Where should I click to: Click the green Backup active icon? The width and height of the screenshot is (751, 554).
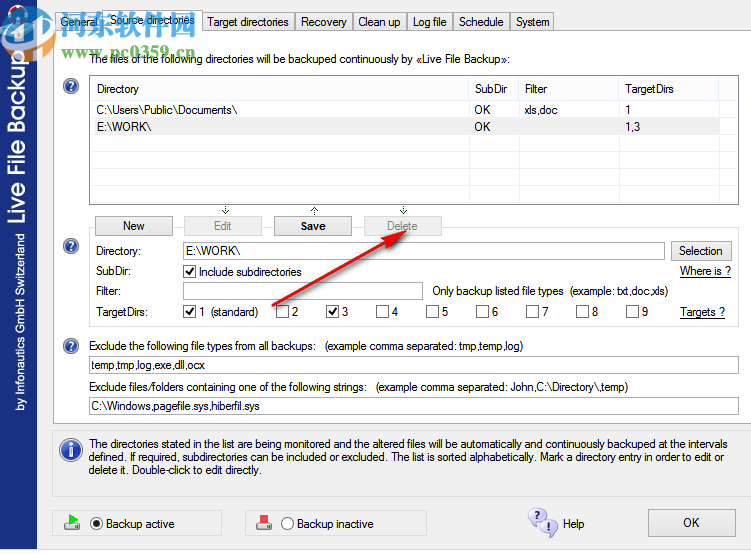[72, 522]
